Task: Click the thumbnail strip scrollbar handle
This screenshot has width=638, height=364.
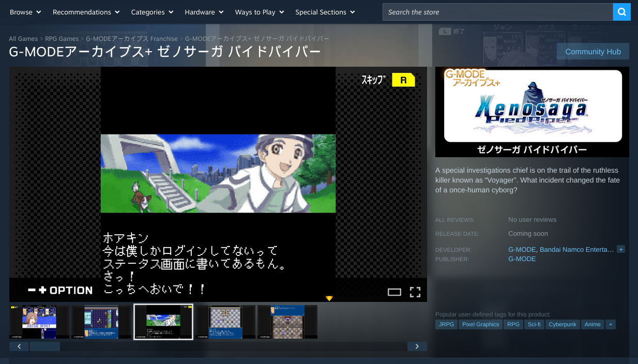Action: click(45, 346)
